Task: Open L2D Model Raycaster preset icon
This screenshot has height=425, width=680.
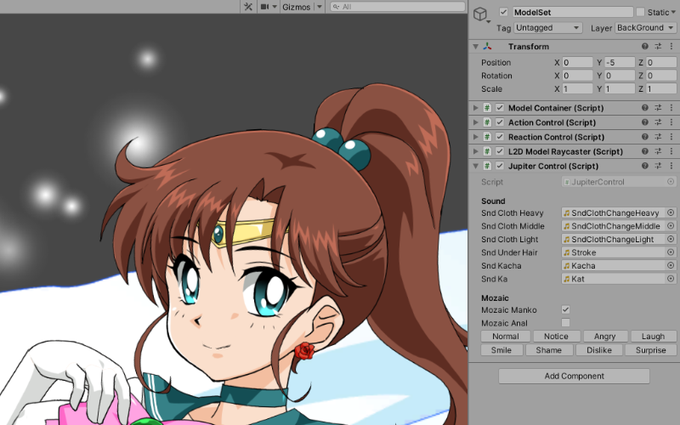Action: click(658, 151)
